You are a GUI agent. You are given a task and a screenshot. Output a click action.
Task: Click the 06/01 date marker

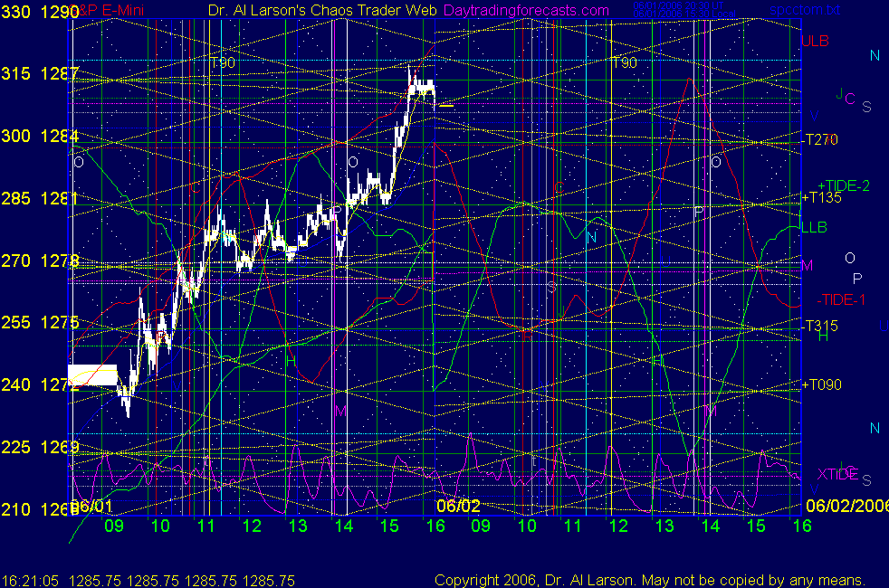point(91,507)
